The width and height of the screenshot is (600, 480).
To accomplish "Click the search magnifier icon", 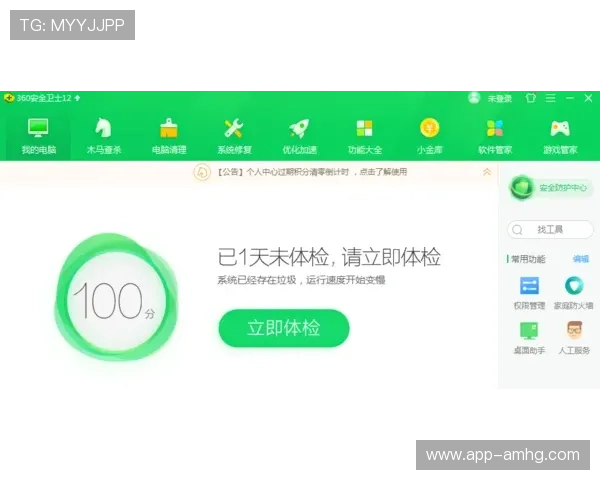I will click(x=517, y=230).
